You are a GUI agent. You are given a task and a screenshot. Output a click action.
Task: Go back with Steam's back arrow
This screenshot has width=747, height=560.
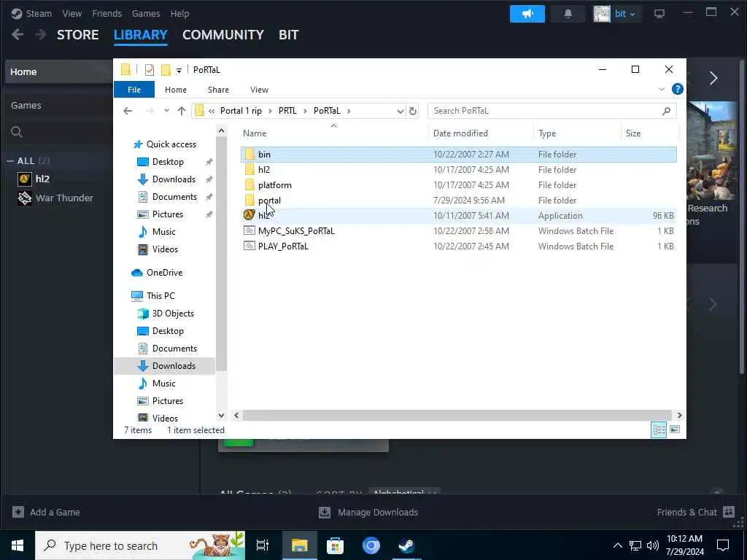18,35
